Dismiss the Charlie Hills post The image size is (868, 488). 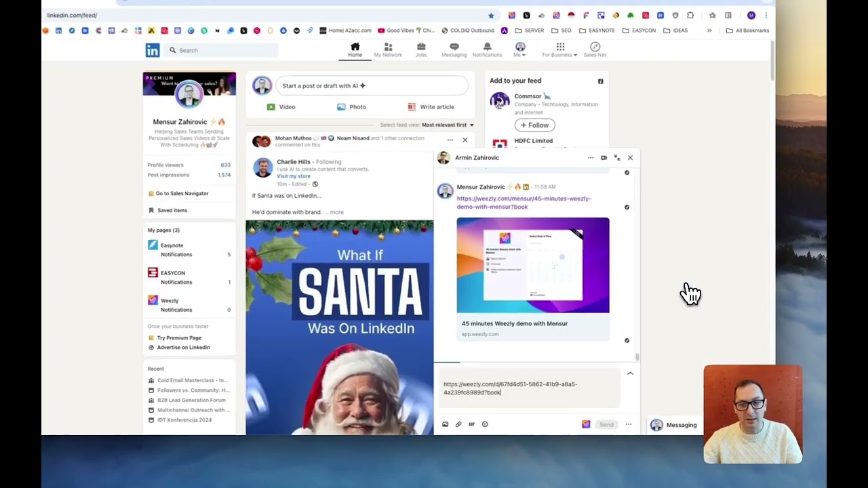pyautogui.click(x=465, y=140)
